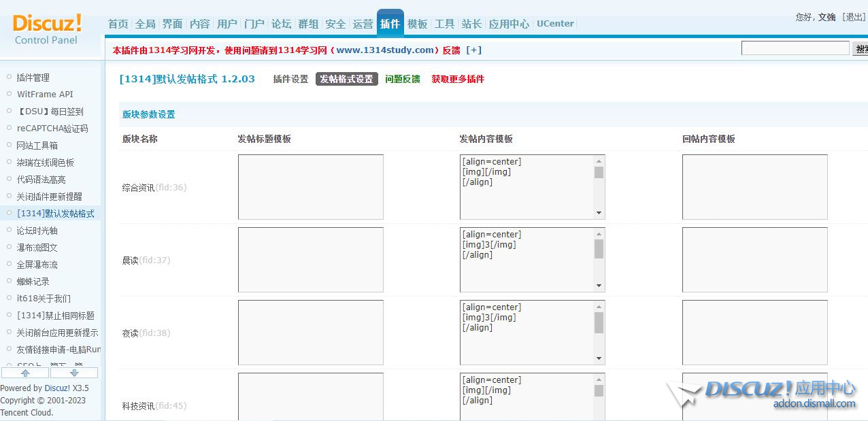The width and height of the screenshot is (868, 421).
Task: Select the 插件设置 sub-tab
Action: point(290,79)
